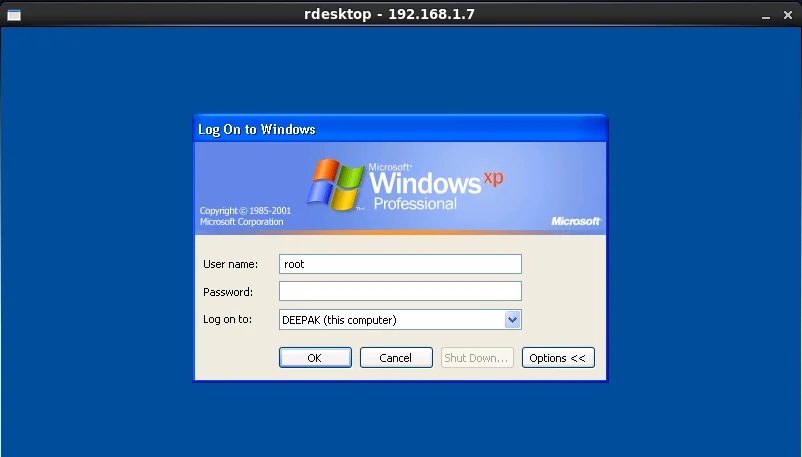Expand the Log on to dropdown arrow

click(x=513, y=320)
